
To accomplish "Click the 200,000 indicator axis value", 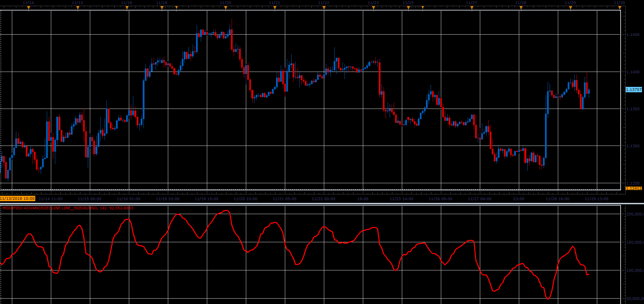I will (635, 214).
